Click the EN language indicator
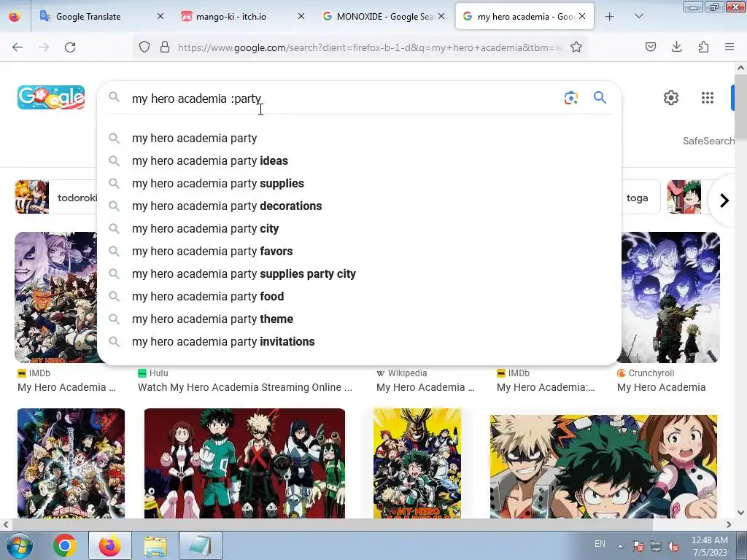747x560 pixels. (x=600, y=544)
